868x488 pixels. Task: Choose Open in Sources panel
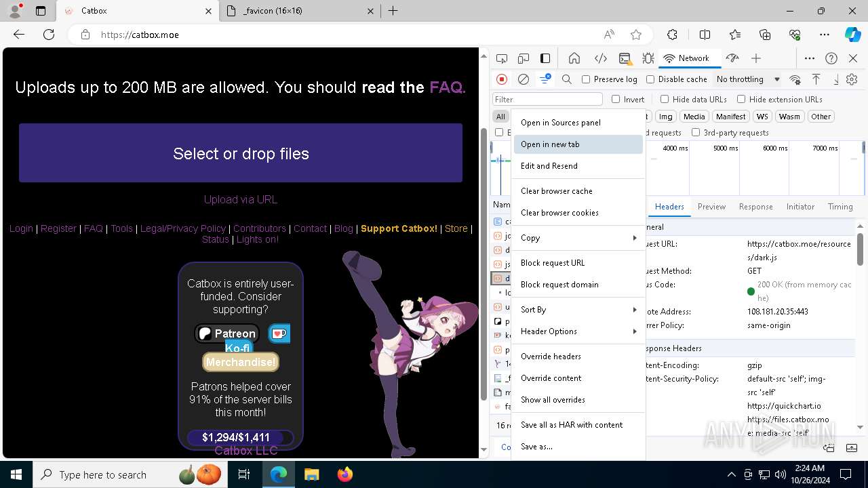click(578, 123)
